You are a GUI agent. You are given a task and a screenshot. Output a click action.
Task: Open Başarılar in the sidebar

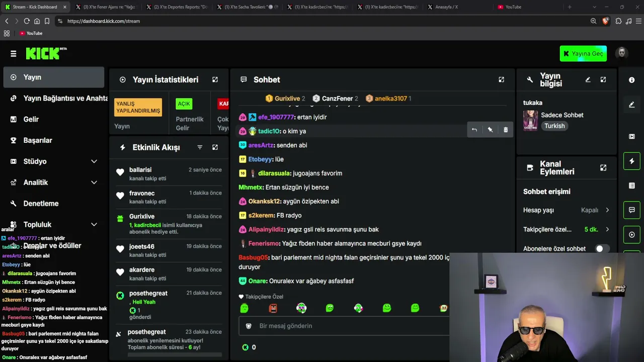[54, 140]
